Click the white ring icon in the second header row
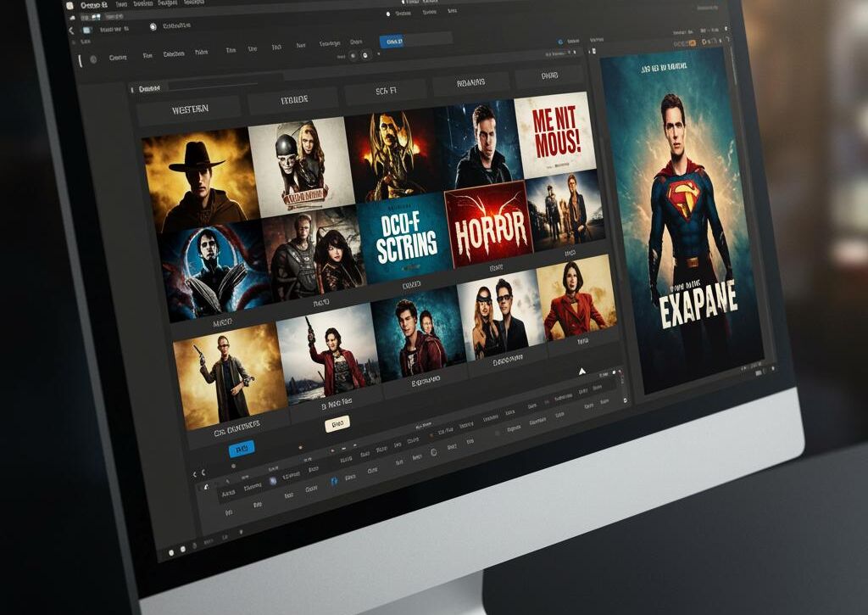 point(153,26)
